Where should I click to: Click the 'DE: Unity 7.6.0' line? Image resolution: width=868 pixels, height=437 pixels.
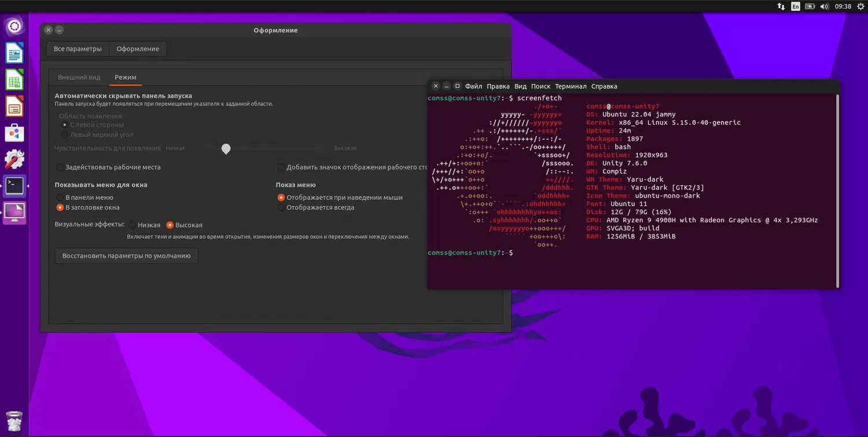pos(617,163)
